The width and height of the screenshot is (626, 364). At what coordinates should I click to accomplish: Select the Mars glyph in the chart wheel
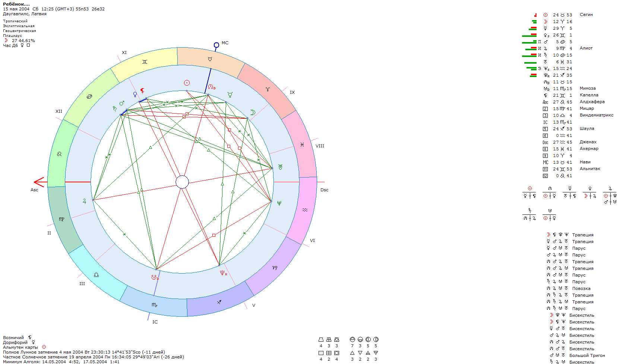(122, 103)
